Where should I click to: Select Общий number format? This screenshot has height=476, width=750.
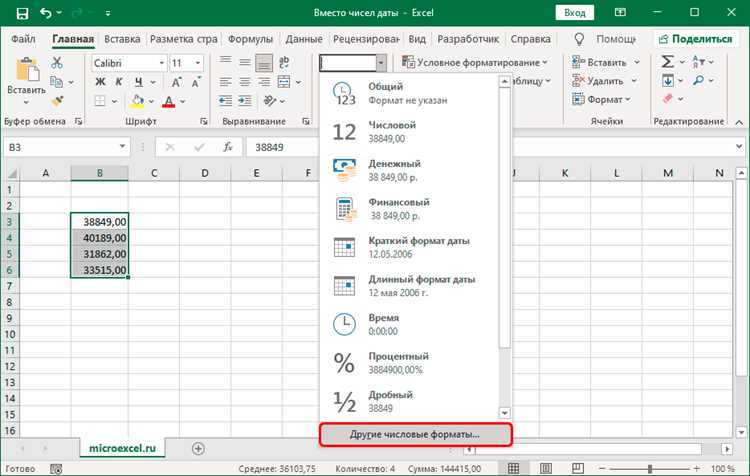(409, 93)
